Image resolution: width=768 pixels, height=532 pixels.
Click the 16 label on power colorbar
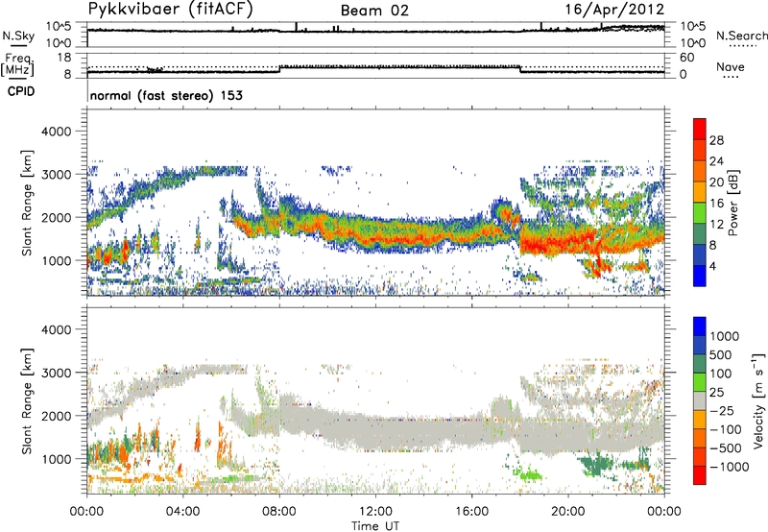pyautogui.click(x=716, y=204)
